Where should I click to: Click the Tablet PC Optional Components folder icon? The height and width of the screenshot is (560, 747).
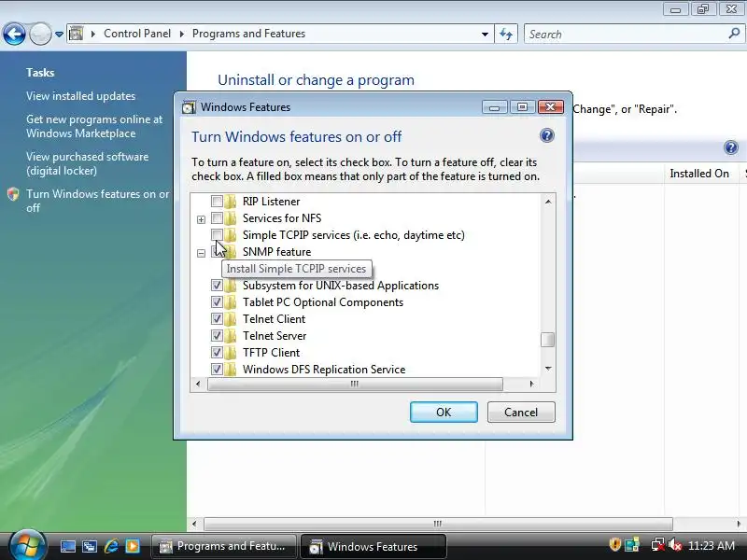click(231, 301)
